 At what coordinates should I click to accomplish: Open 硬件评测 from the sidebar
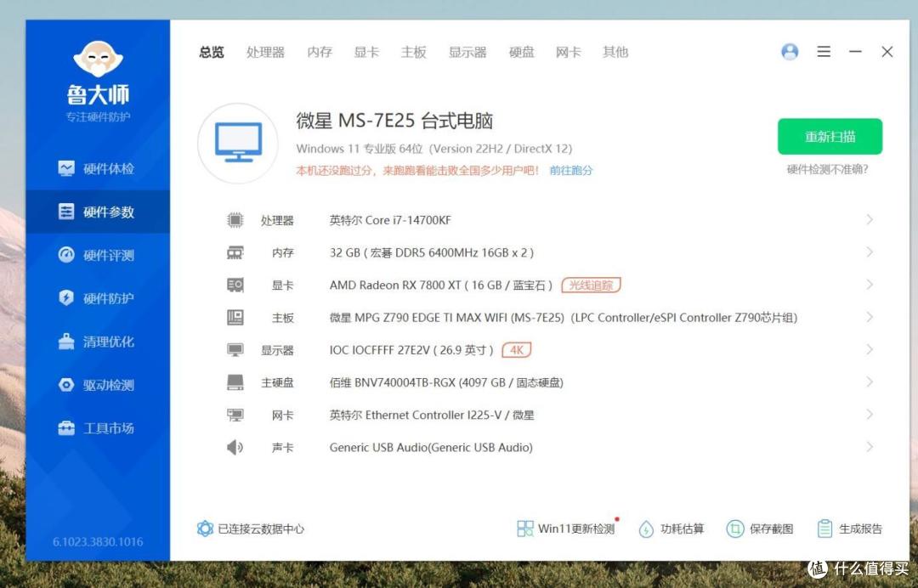coord(97,255)
